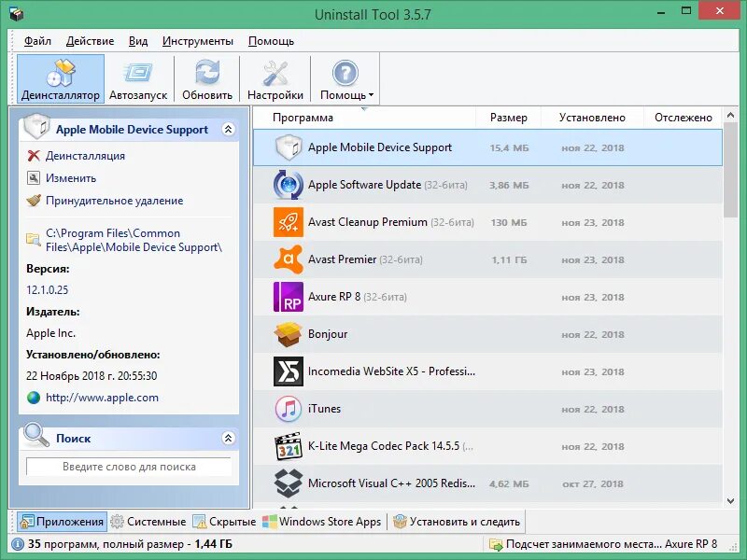
Task: Click scrollbar down arrow in program list
Action: click(730, 500)
